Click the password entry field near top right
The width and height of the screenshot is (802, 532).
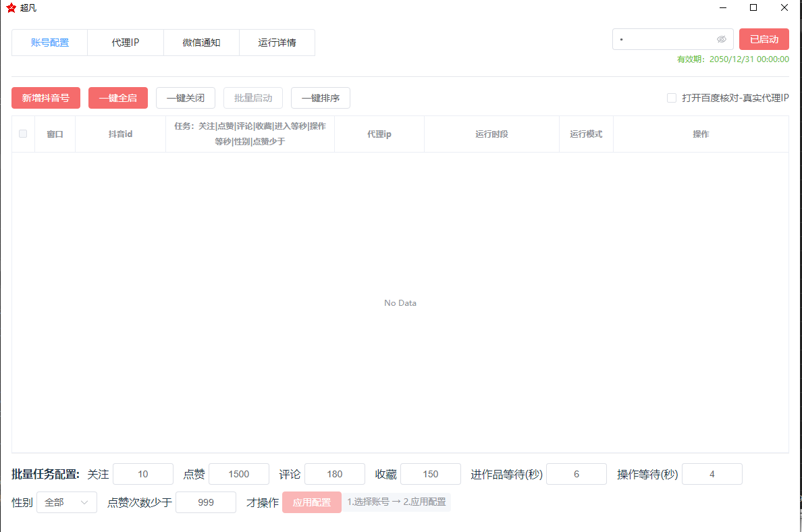coord(665,39)
